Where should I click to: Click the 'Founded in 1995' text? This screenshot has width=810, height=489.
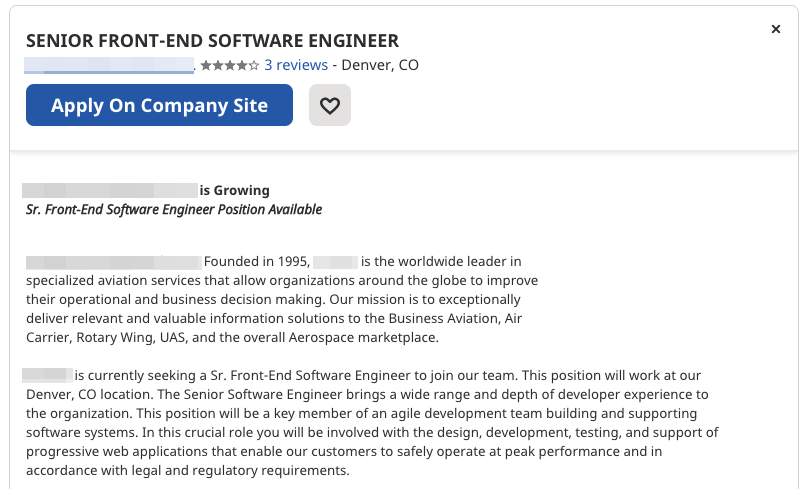[x=257, y=262]
